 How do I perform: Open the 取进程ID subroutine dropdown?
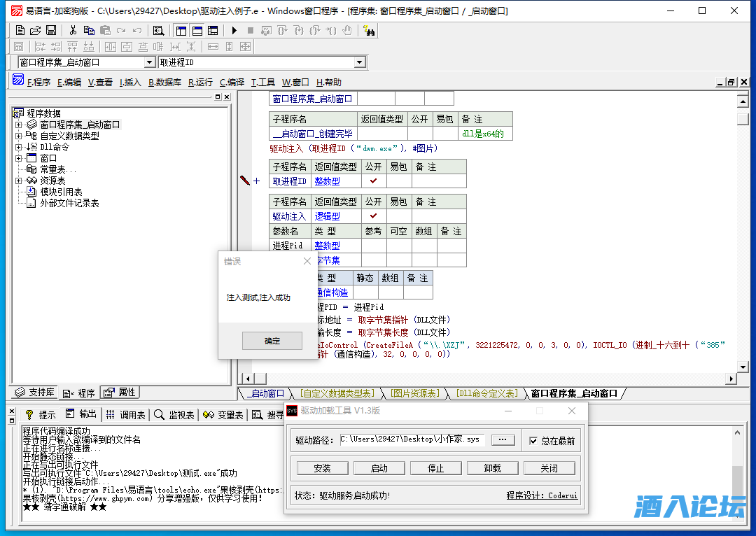pos(358,62)
